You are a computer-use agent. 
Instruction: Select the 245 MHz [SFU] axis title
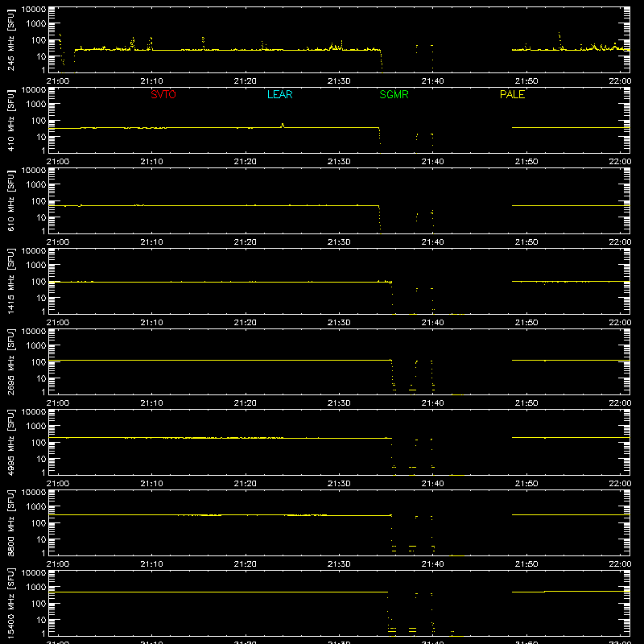click(x=10, y=40)
